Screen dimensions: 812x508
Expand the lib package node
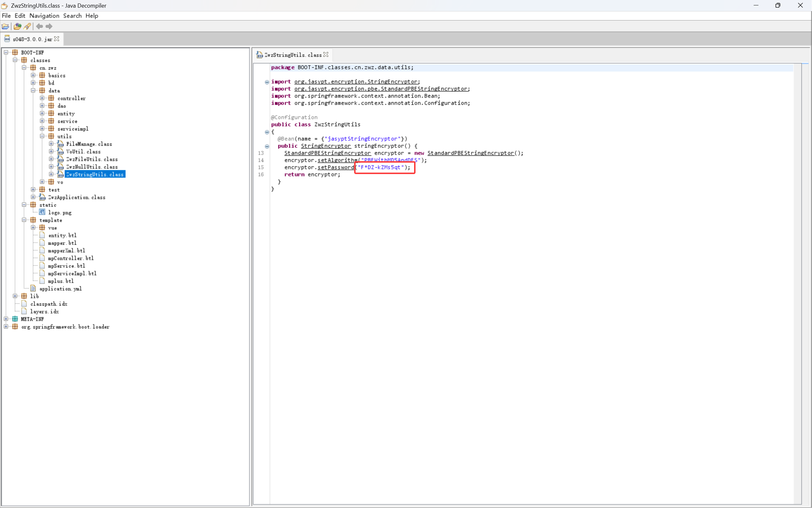(x=15, y=296)
